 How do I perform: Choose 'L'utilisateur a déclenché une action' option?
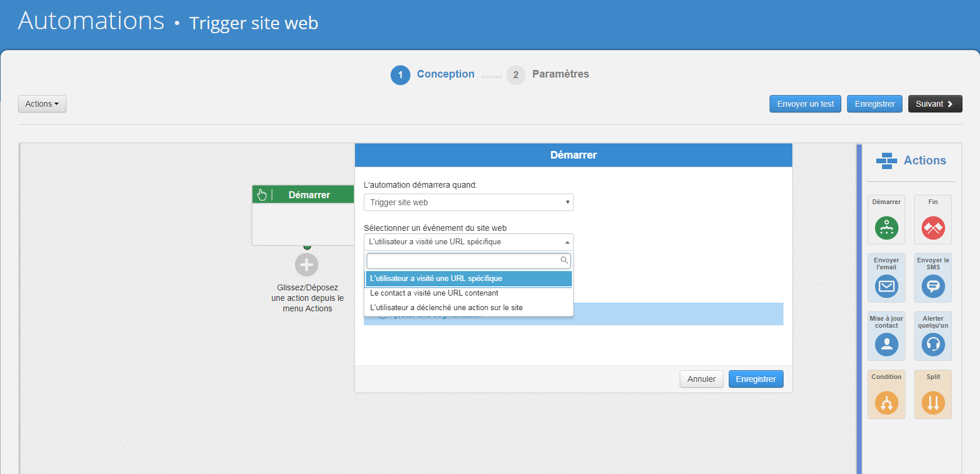tap(447, 308)
